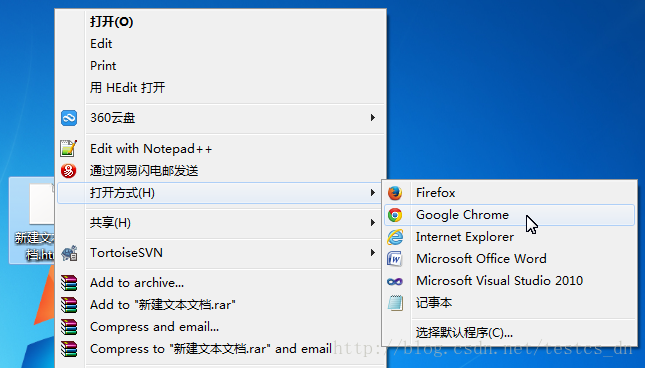Screen dimensions: 645x368
Task: Select Compress to "新建文本文档.rar" and email
Action: [x=220, y=349]
